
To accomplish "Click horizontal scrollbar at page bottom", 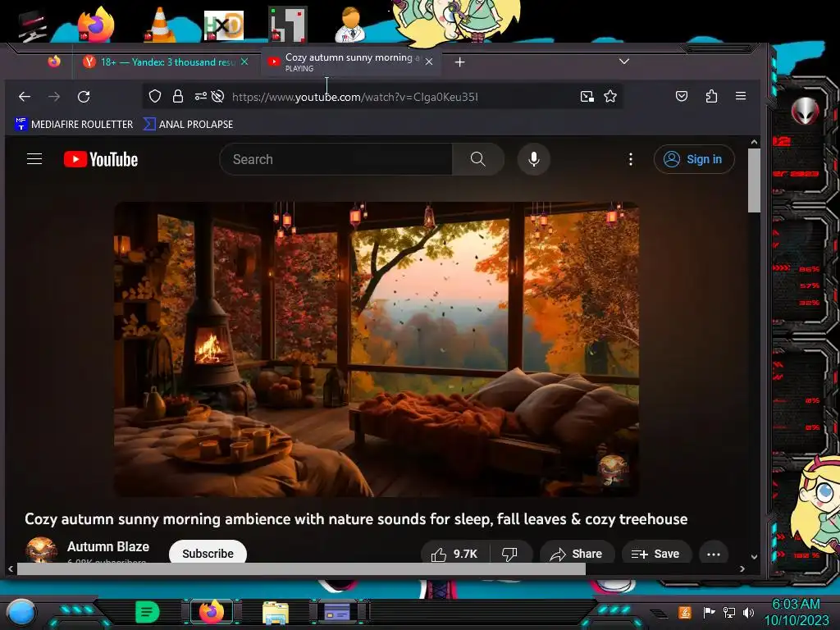I will (301, 569).
